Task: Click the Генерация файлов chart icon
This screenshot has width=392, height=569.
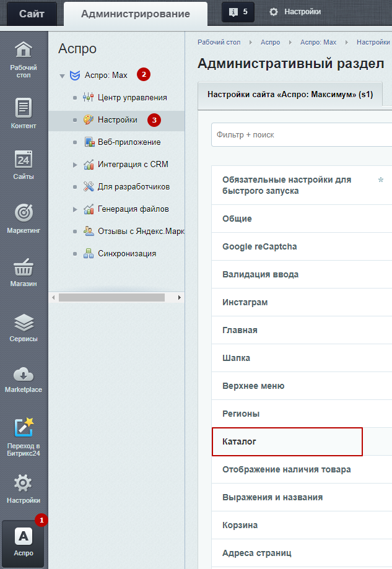Action: pos(89,209)
